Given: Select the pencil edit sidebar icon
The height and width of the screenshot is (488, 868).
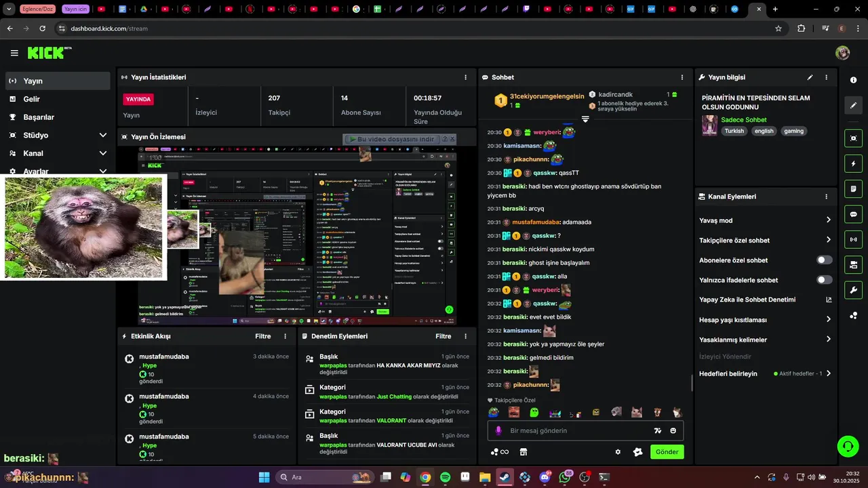Looking at the screenshot, I should click(x=853, y=106).
